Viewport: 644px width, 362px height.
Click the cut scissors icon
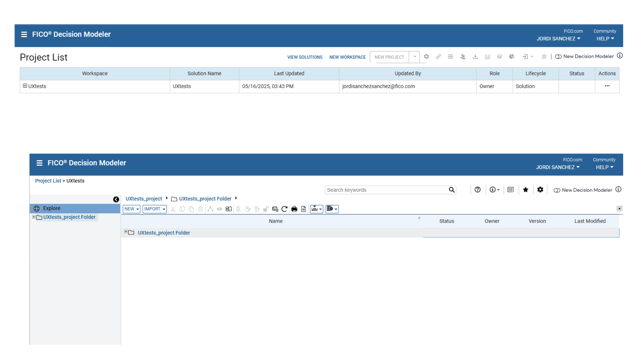173,209
